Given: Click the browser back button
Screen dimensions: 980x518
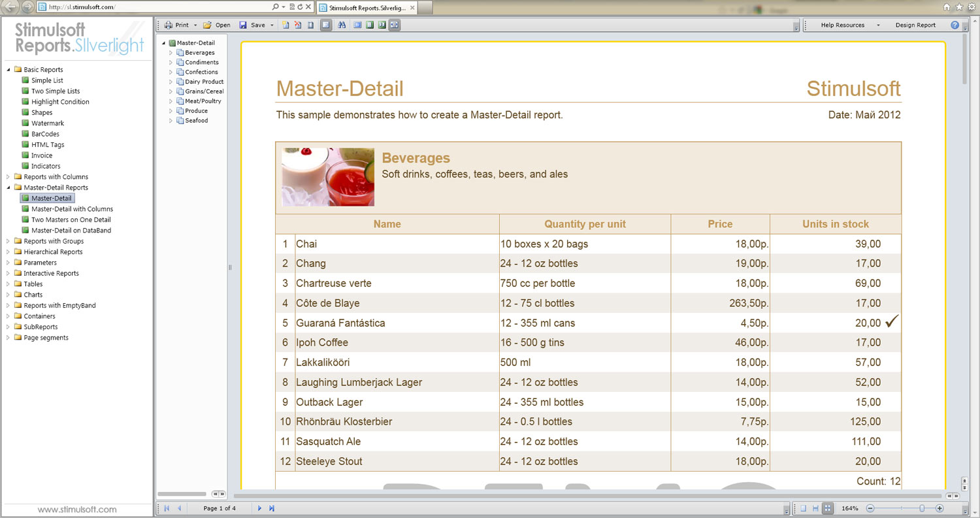Looking at the screenshot, I should tap(10, 7).
